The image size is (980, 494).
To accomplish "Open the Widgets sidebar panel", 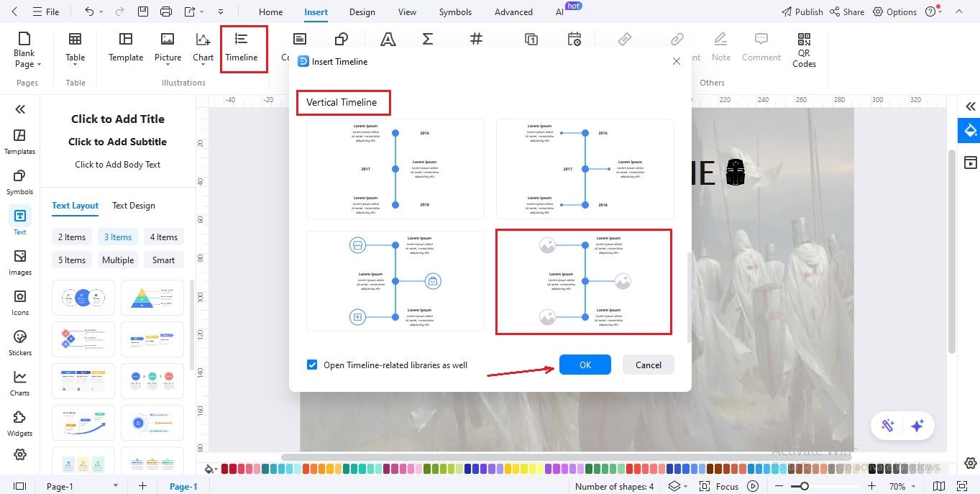I will [x=20, y=424].
